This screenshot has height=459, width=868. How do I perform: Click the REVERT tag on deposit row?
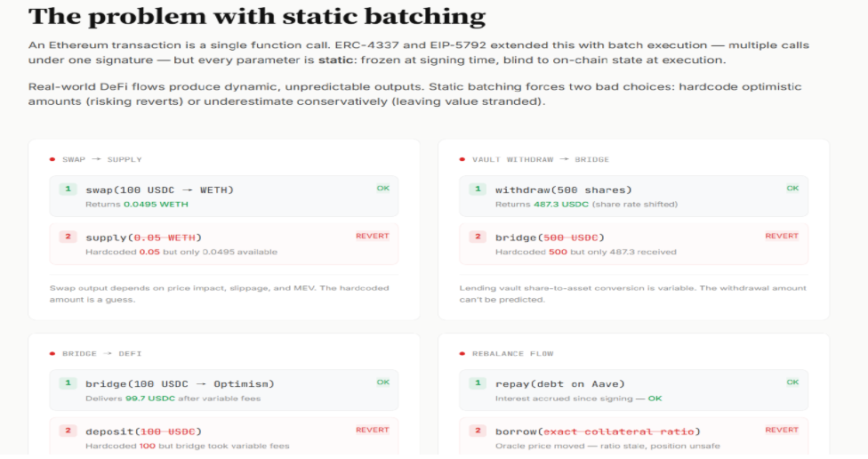[x=372, y=431]
